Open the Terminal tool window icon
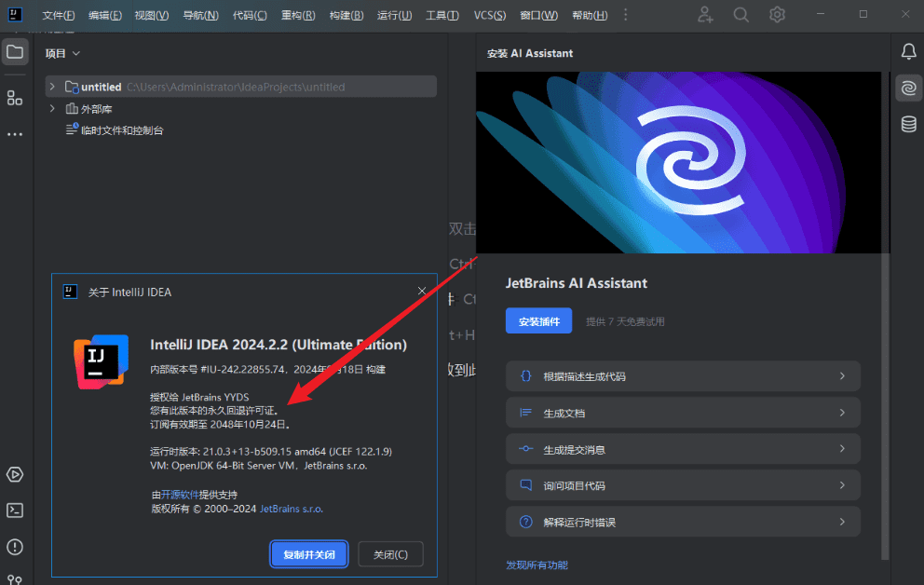This screenshot has height=585, width=924. pyautogui.click(x=15, y=510)
